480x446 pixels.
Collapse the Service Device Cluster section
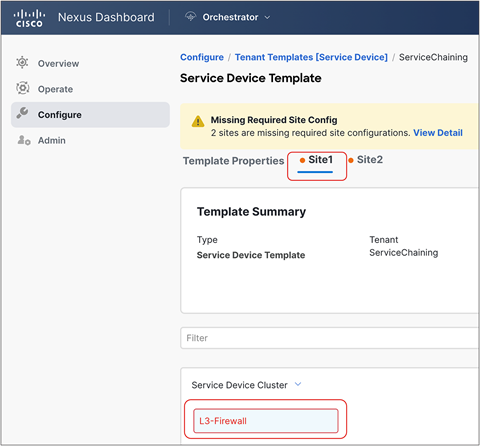[298, 384]
